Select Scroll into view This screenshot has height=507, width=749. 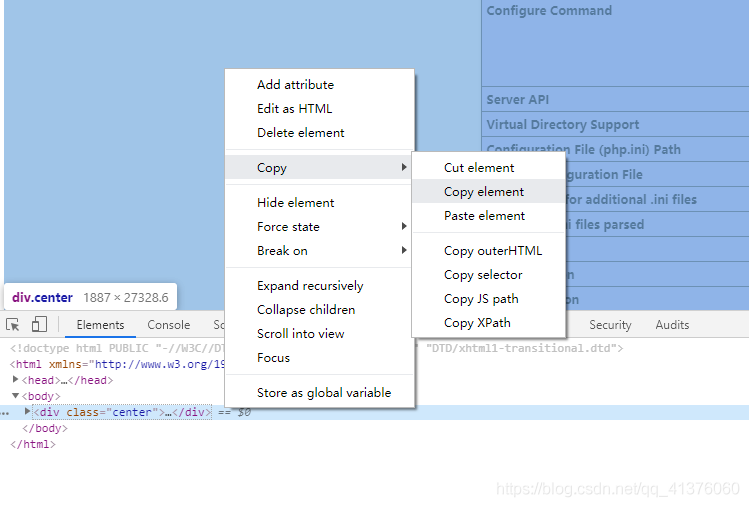[319, 334]
